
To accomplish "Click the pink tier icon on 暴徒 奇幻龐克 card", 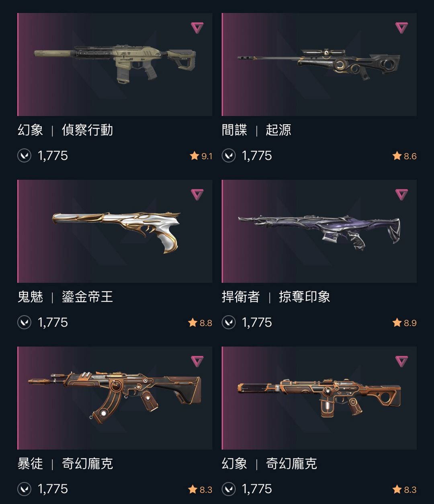I will click(x=197, y=361).
